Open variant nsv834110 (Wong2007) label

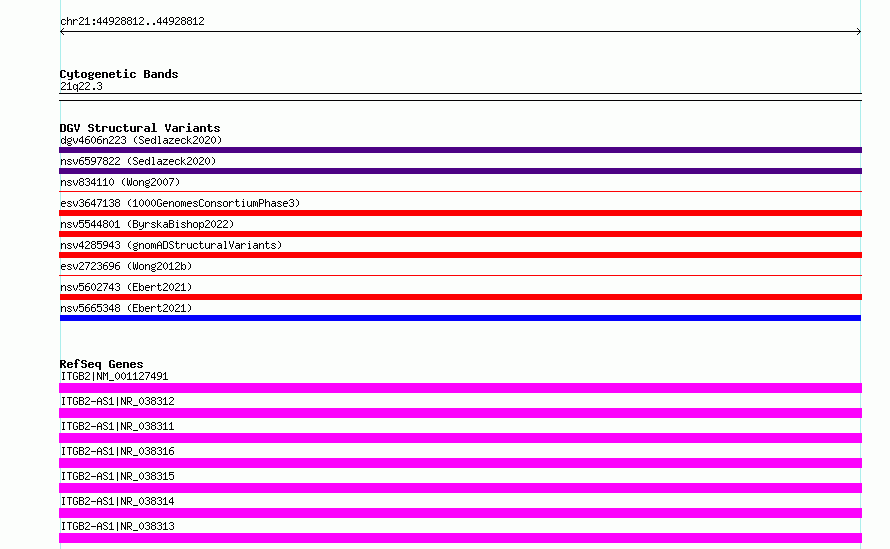click(120, 182)
